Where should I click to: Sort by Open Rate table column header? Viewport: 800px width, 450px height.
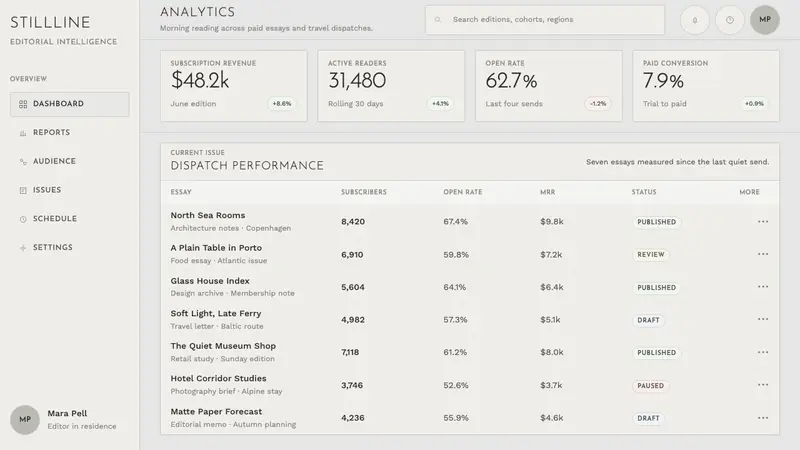463,192
